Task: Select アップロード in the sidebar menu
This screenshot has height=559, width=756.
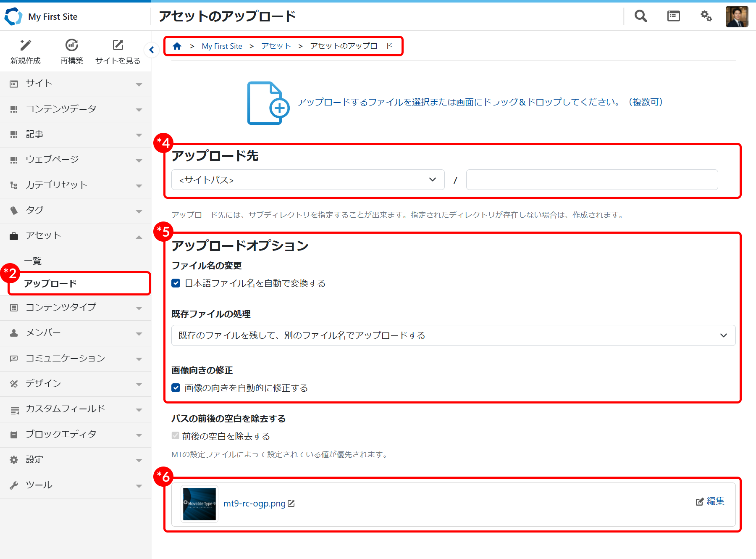Action: click(x=50, y=284)
